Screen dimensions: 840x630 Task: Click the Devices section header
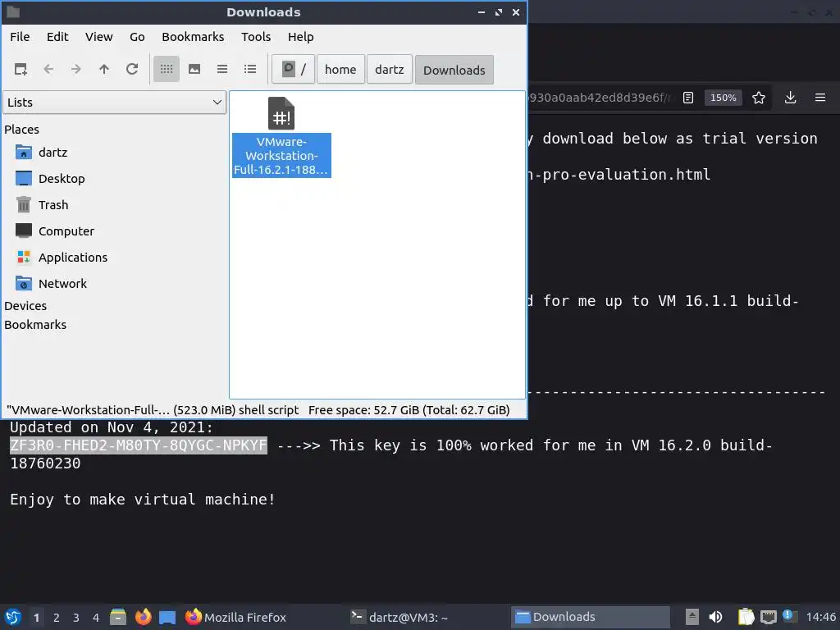tap(25, 306)
